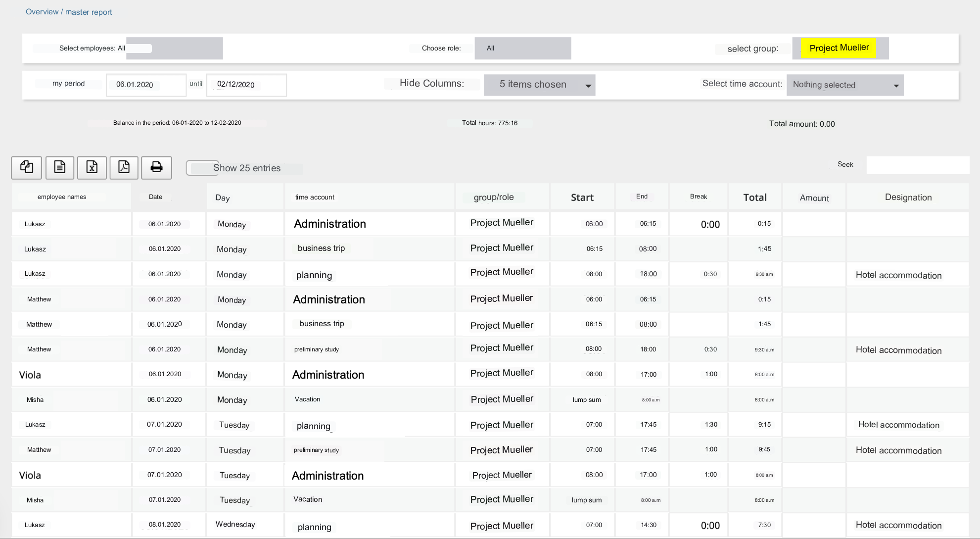Sort by time account column header
980x539 pixels.
(370, 197)
